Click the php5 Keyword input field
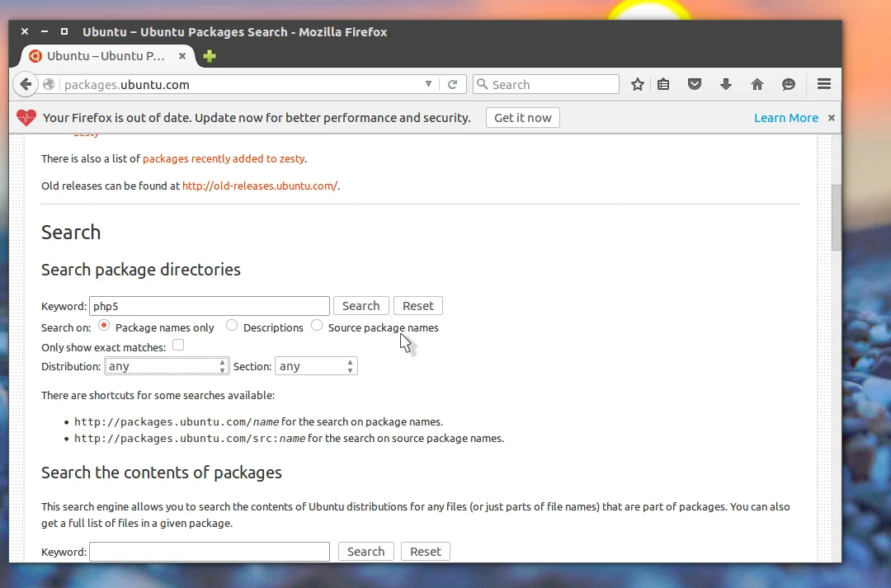This screenshot has height=588, width=891. tap(209, 306)
